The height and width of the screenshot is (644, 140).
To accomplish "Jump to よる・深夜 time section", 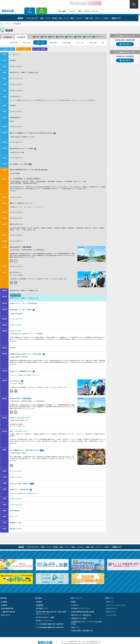I will pos(40,49).
